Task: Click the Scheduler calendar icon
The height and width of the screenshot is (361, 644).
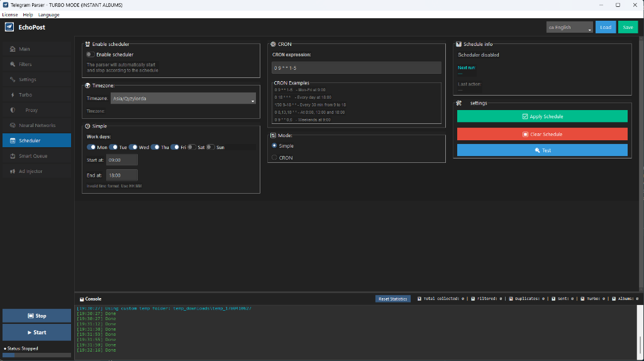Action: 13,140
